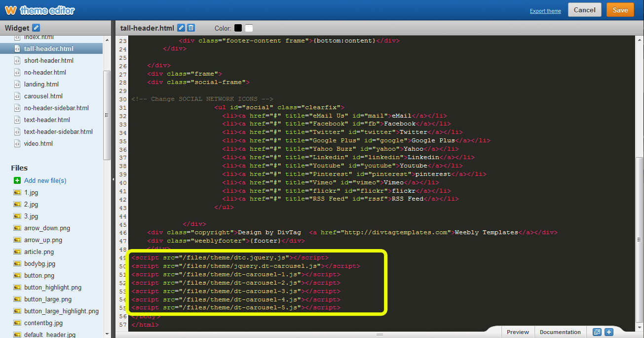
Task: Open bodybg.jpg in the Files list
Action: pos(39,264)
